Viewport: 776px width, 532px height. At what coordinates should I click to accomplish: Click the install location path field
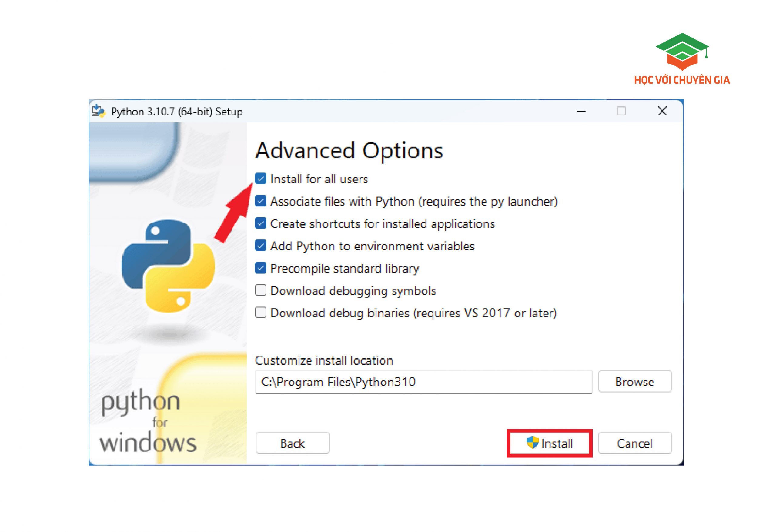pos(423,382)
